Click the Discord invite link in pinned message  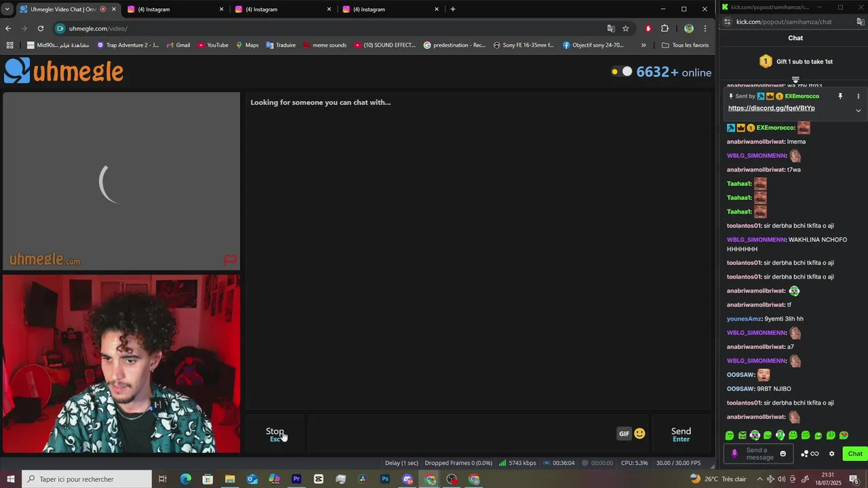[x=772, y=108]
